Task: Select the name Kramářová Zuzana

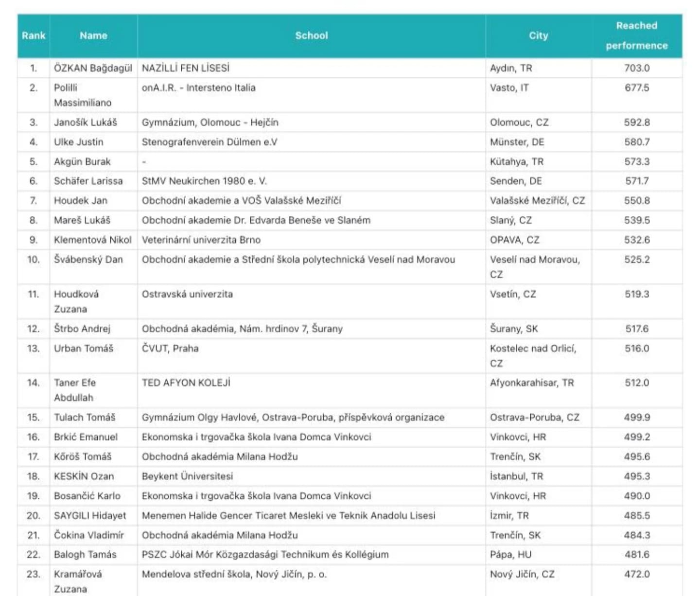Action: [x=78, y=581]
